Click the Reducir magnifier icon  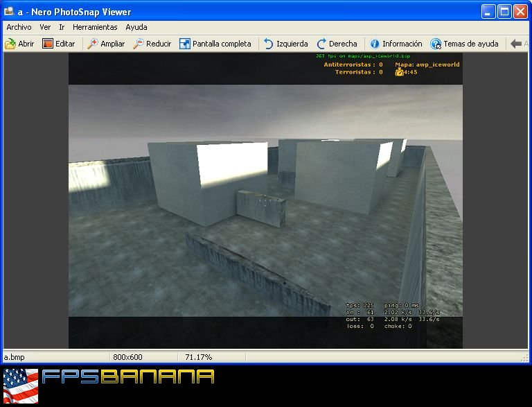pos(138,44)
